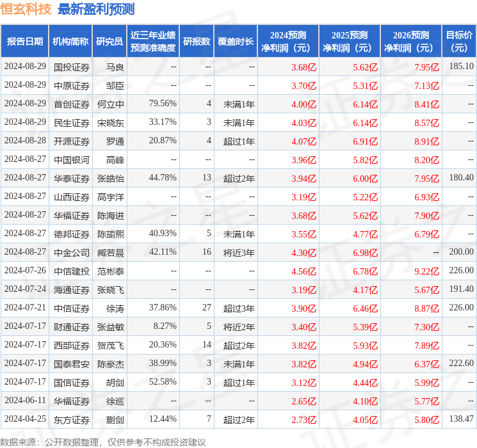Click 中信建投 institution cell
This screenshot has width=477, height=448.
(x=72, y=271)
